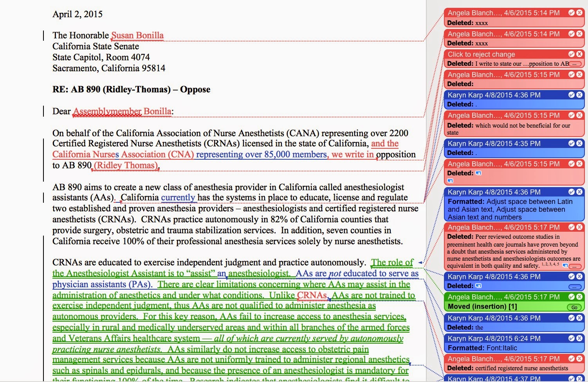588x382 pixels.
Task: Click the date 'April 2, 2015'
Action: (78, 14)
